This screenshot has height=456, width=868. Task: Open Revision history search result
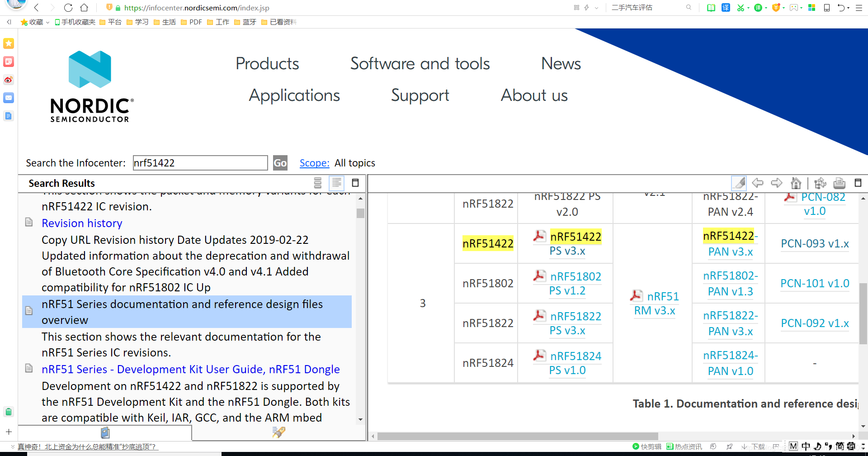(x=82, y=223)
